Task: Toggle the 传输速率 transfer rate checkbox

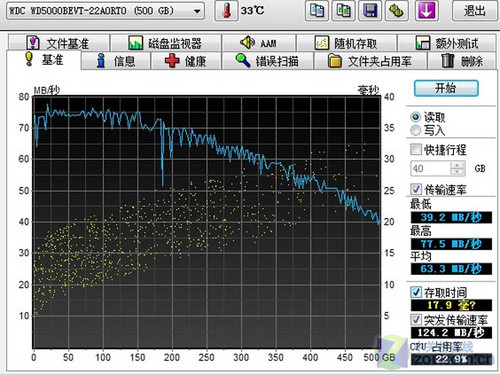Action: pyautogui.click(x=416, y=189)
